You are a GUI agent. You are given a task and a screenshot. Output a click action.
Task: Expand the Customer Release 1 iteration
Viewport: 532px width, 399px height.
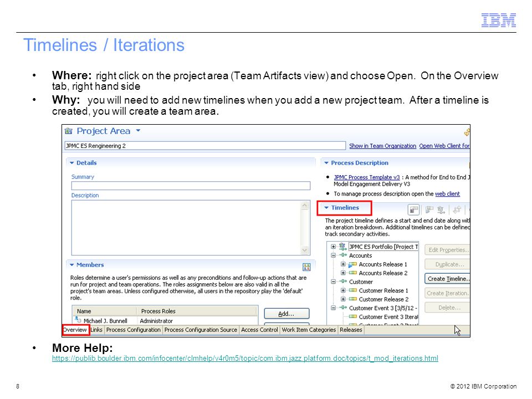pos(343,290)
